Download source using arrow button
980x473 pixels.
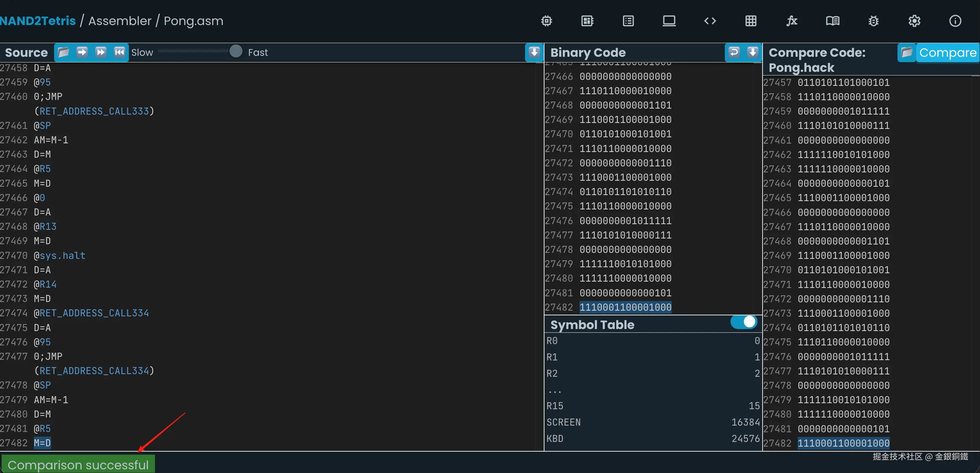[534, 52]
